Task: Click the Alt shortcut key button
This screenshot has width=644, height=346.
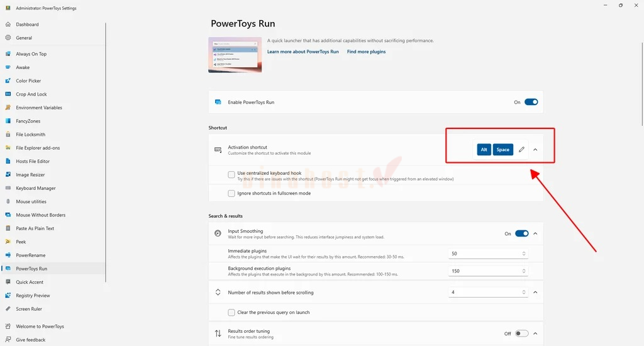Action: tap(484, 150)
